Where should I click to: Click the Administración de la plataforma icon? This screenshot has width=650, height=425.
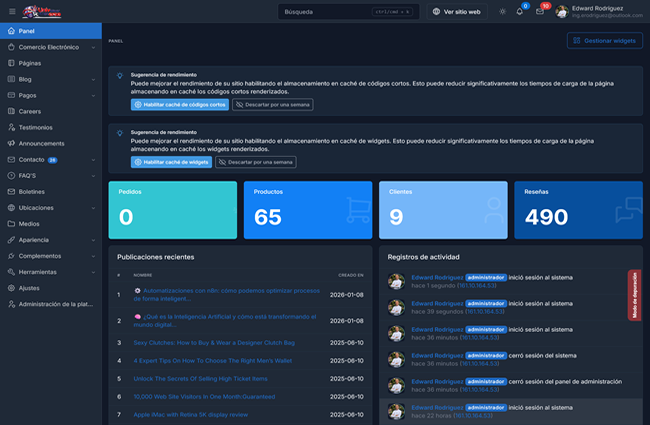coord(11,304)
